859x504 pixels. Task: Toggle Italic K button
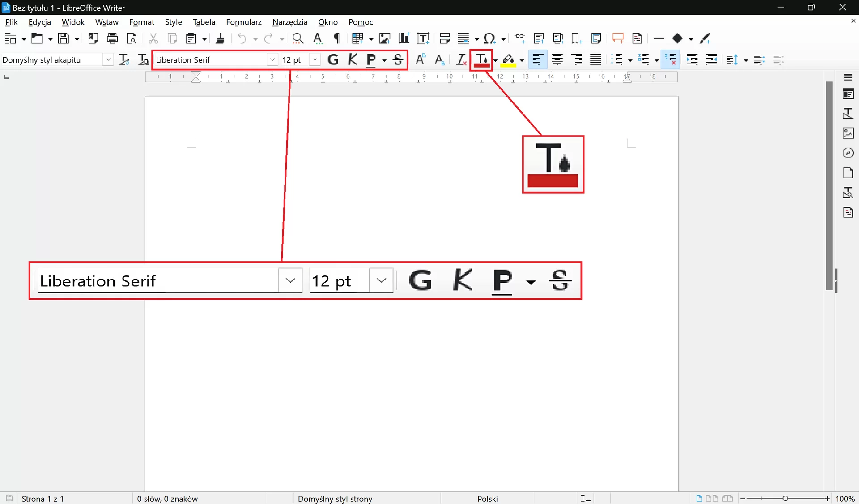[353, 59]
